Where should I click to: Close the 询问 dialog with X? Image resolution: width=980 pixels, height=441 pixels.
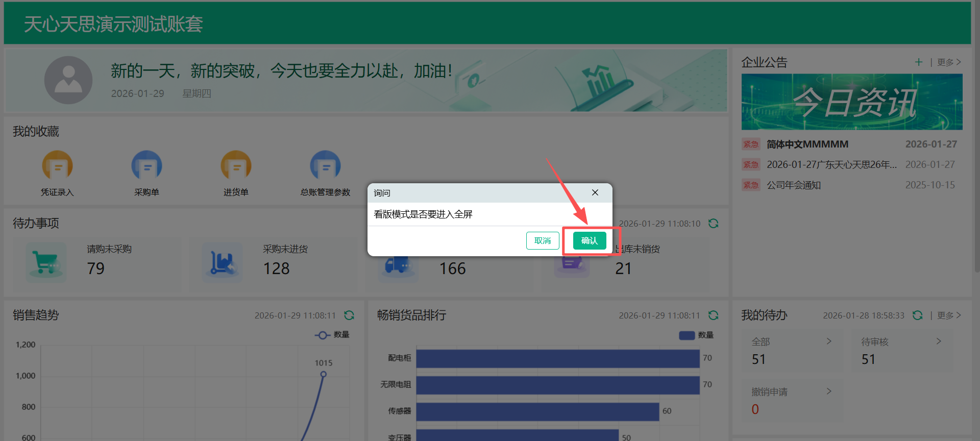595,192
